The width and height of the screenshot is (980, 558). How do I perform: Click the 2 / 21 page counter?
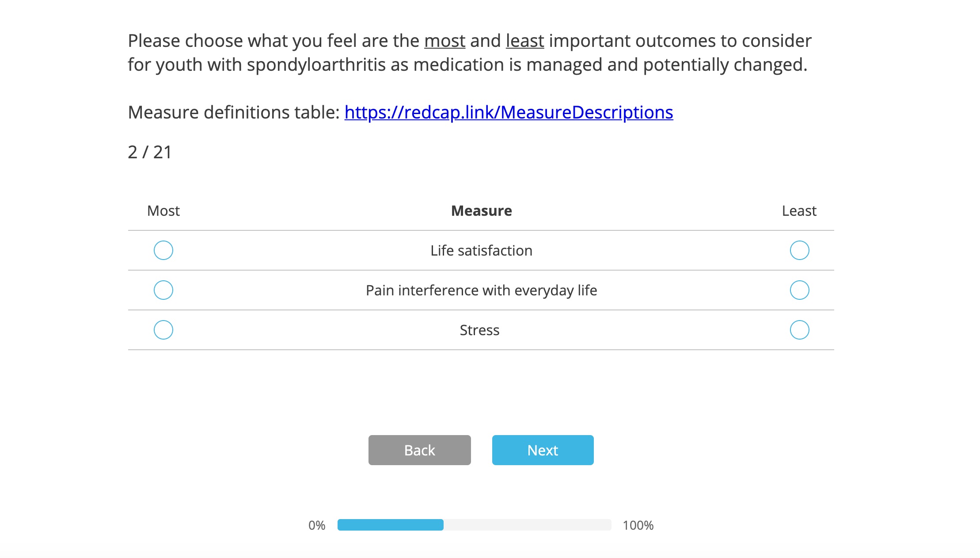149,152
